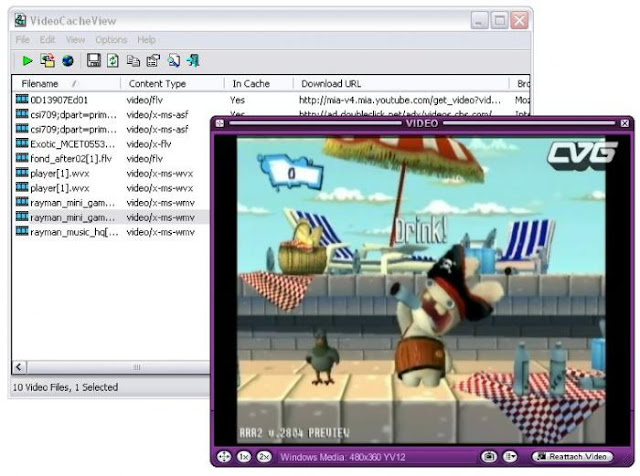Open the Help menu
This screenshot has width=640, height=476.
click(x=146, y=40)
